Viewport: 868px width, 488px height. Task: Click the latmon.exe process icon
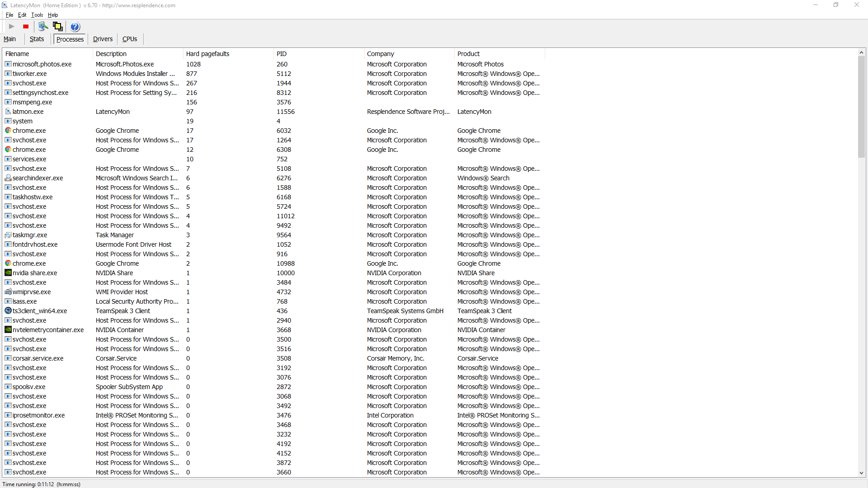pos(8,112)
